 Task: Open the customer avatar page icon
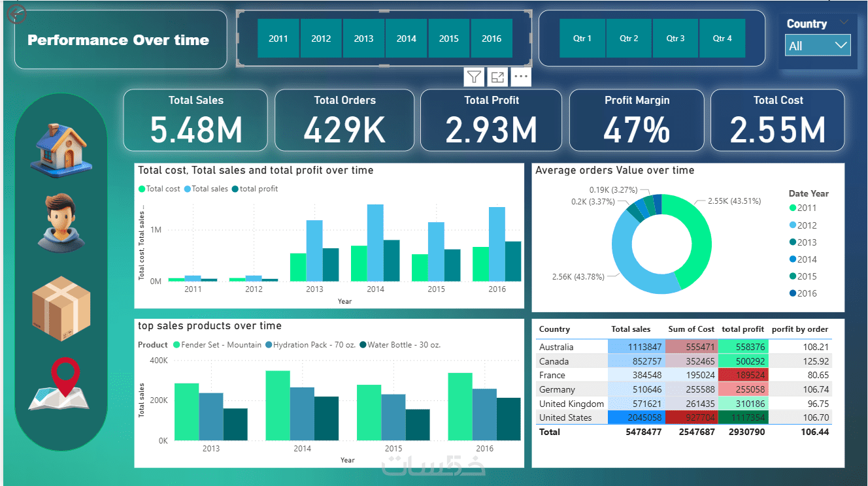(61, 223)
